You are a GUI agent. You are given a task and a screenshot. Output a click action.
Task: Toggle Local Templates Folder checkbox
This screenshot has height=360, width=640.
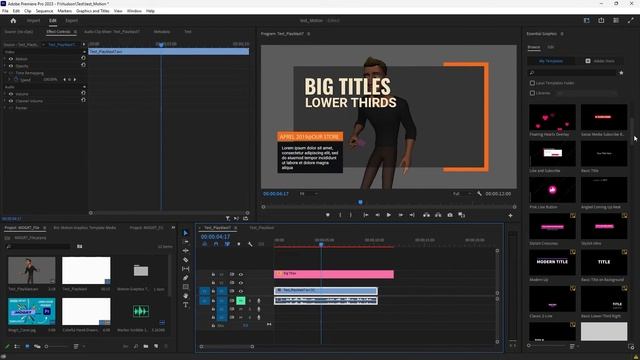coord(532,83)
